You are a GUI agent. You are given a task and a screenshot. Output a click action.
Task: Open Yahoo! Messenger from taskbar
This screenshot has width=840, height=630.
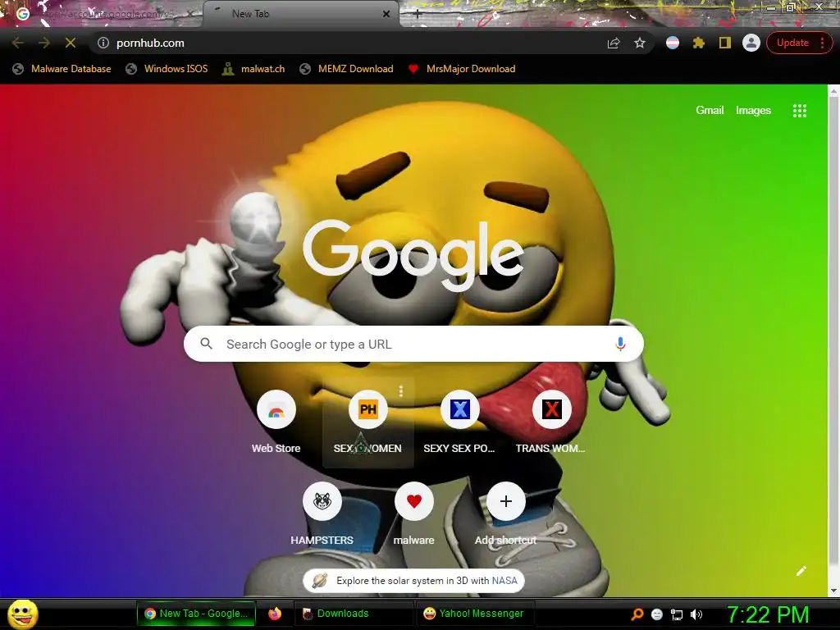pos(474,614)
